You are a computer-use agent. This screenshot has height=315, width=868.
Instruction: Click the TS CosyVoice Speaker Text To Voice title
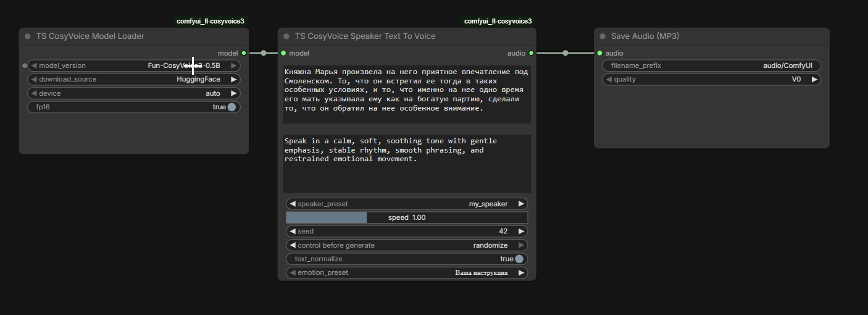(x=365, y=36)
